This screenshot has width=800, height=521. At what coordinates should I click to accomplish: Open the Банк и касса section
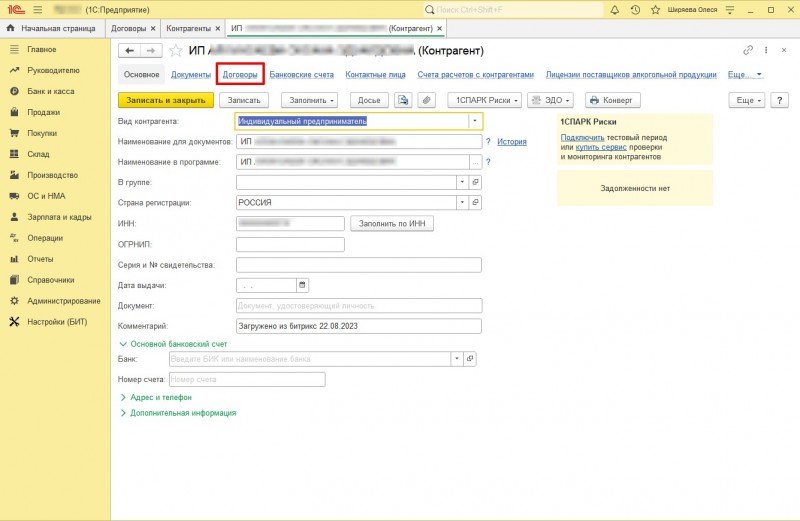(x=51, y=91)
